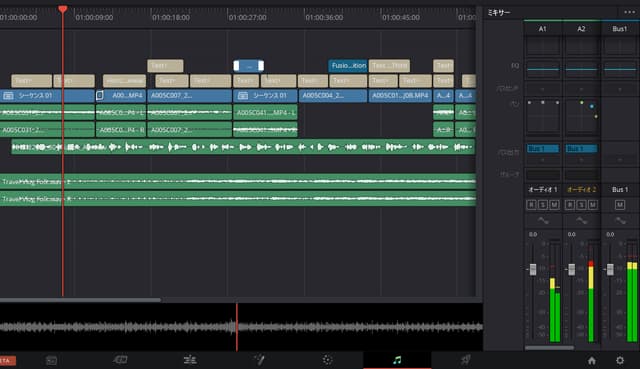Click the A2 Bus 1 output button
Screen dimensions: 640x369
click(581, 149)
